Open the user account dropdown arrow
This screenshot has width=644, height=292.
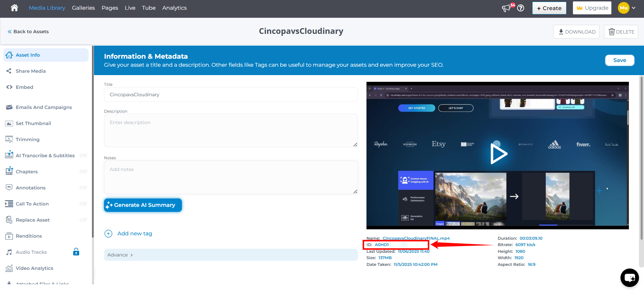(634, 8)
